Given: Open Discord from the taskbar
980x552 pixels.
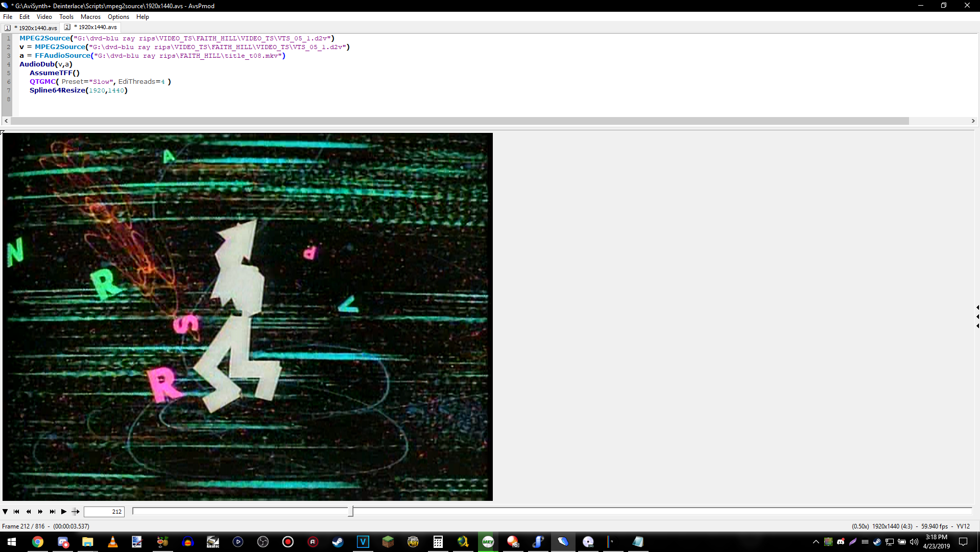Looking at the screenshot, I should tap(63, 542).
